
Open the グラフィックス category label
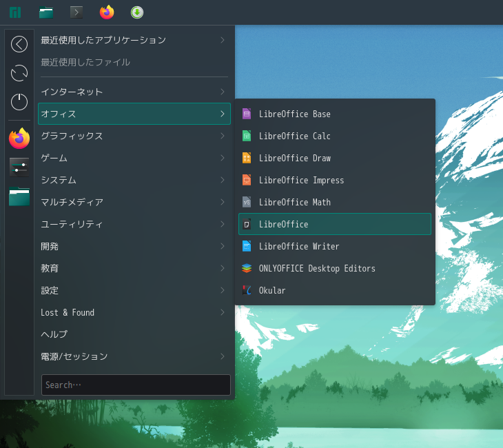[72, 136]
